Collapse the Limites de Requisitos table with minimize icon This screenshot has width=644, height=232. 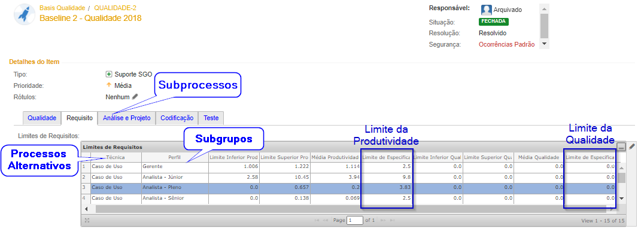coord(621,147)
